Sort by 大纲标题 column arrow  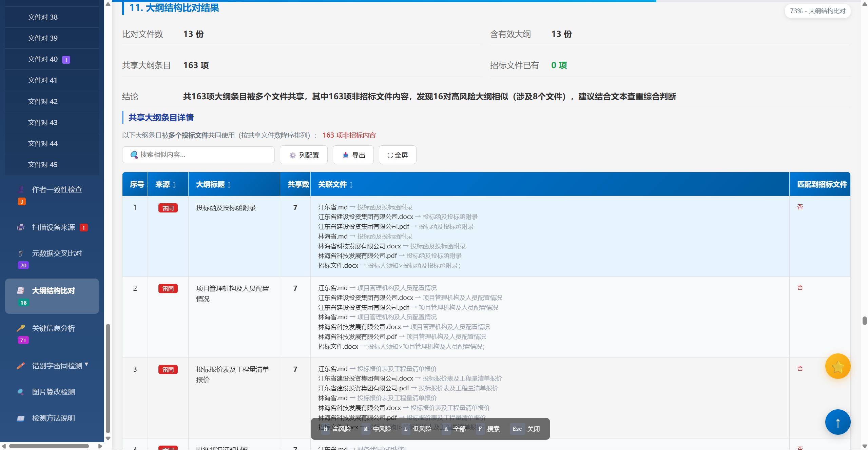click(x=229, y=185)
